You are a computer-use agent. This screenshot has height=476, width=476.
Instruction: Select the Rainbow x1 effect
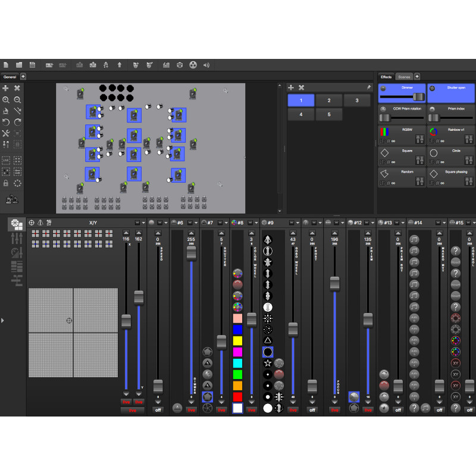(451, 135)
